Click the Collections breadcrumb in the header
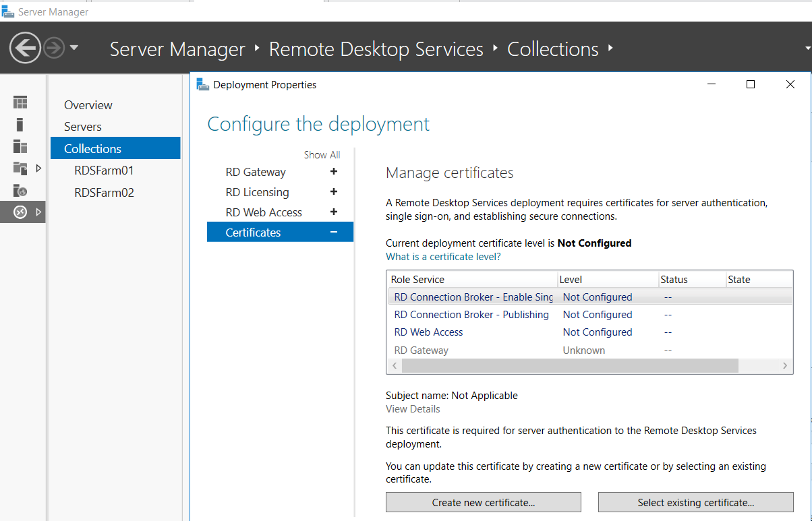 click(x=553, y=49)
